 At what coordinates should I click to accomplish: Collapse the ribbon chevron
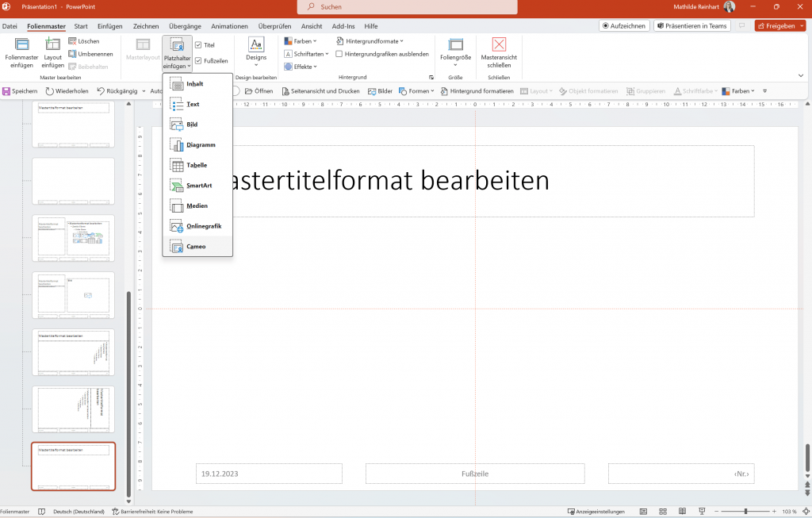801,75
